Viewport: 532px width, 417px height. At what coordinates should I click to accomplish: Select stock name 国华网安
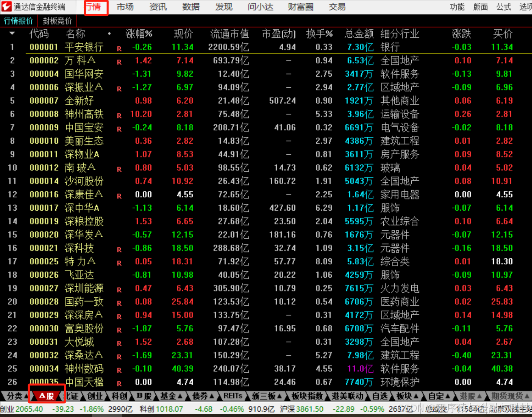click(84, 74)
